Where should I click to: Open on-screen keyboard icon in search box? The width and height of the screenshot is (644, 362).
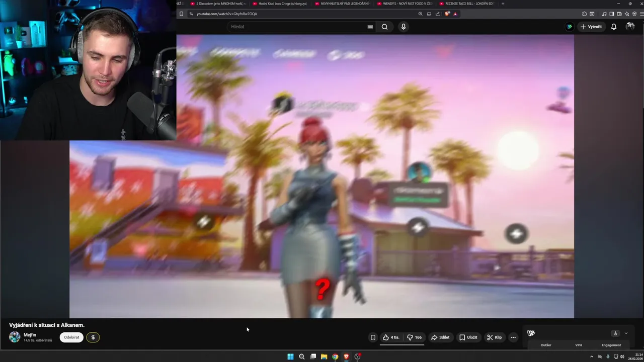[370, 27]
